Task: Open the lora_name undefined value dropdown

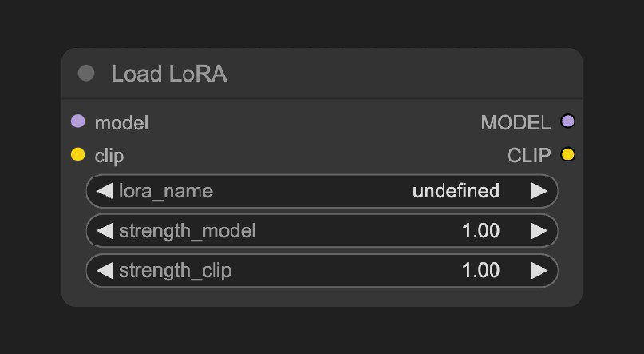Action: point(456,191)
